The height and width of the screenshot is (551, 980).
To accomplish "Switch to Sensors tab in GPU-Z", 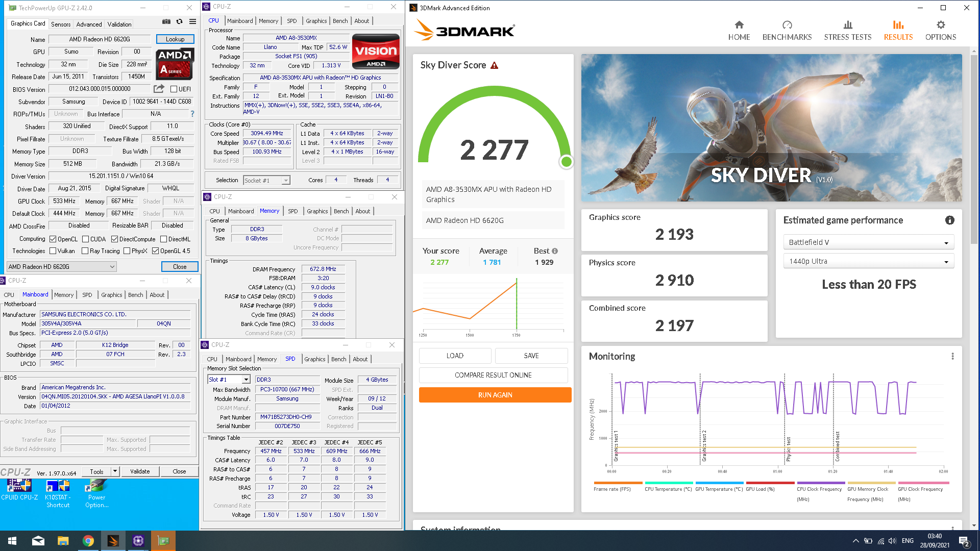I will pos(61,24).
